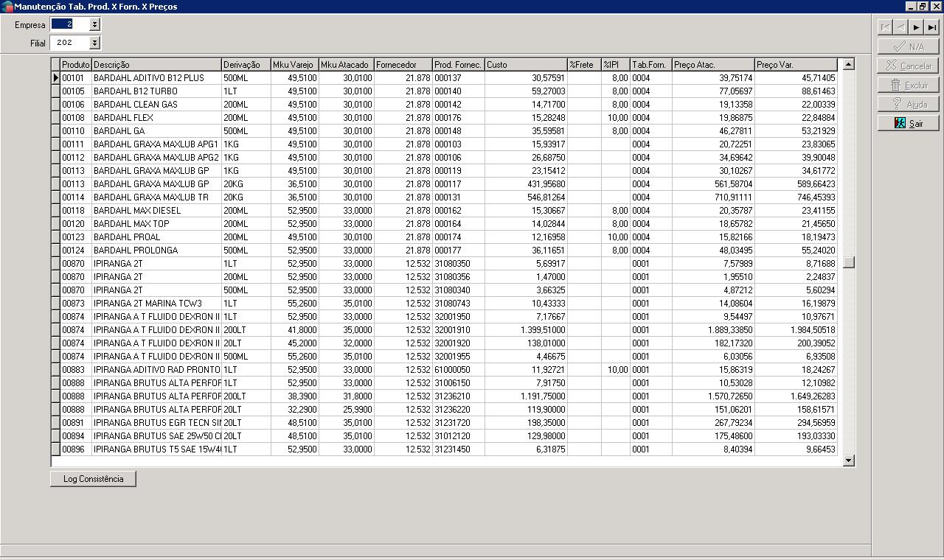Go to first record navigation arrow
The height and width of the screenshot is (560, 944).
click(885, 27)
